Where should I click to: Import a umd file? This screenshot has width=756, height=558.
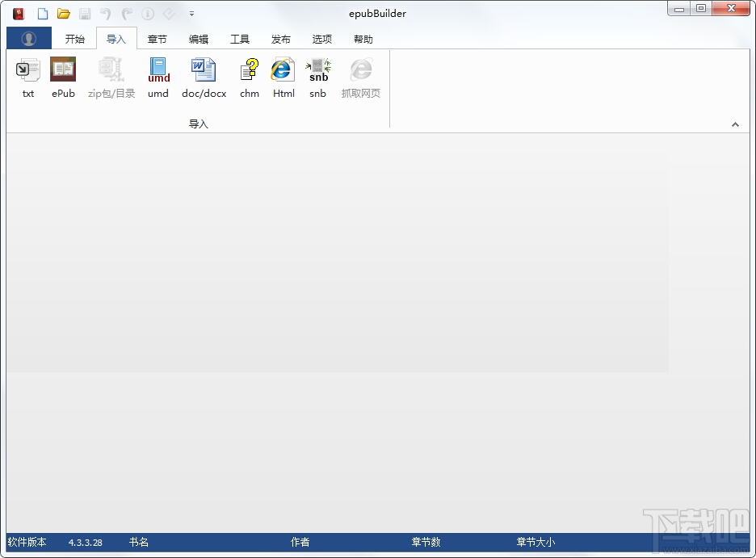click(x=158, y=78)
